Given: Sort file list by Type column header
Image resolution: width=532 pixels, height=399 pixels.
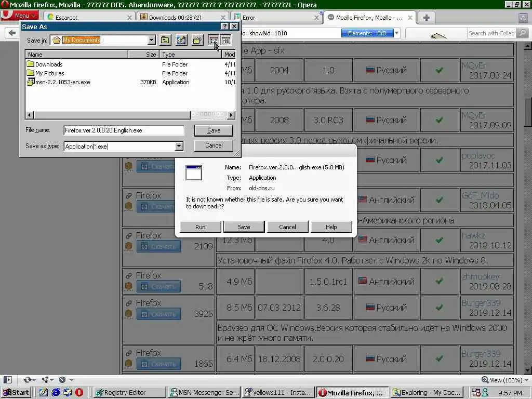Looking at the screenshot, I should (190, 54).
